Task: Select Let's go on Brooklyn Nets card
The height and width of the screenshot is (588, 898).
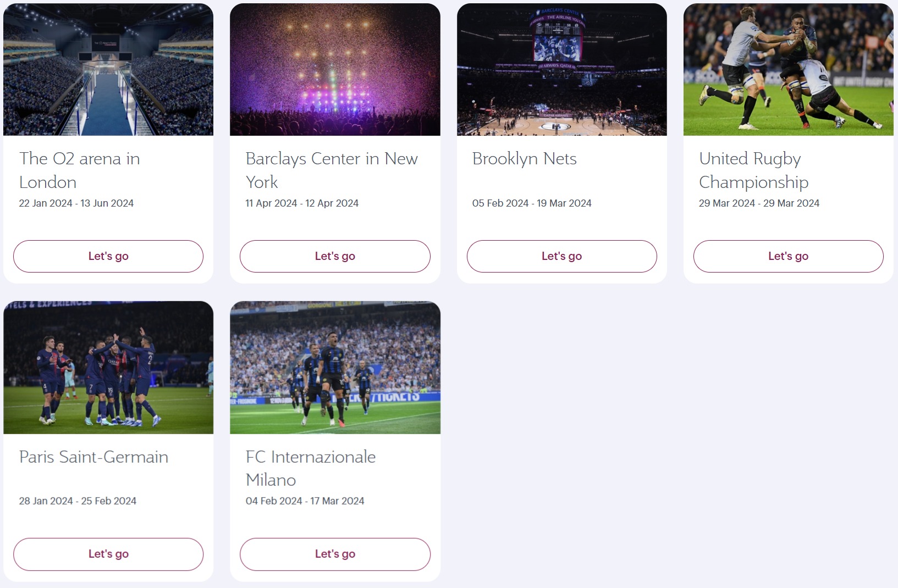Action: point(561,256)
